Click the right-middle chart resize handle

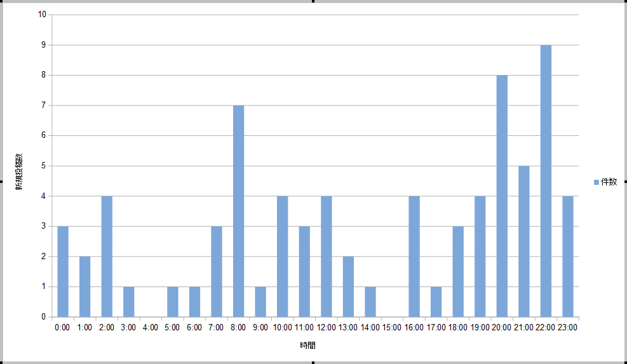coord(626,182)
